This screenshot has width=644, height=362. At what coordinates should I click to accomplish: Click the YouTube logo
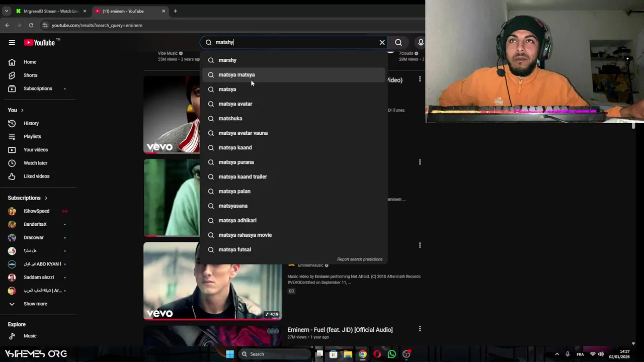pos(39,42)
